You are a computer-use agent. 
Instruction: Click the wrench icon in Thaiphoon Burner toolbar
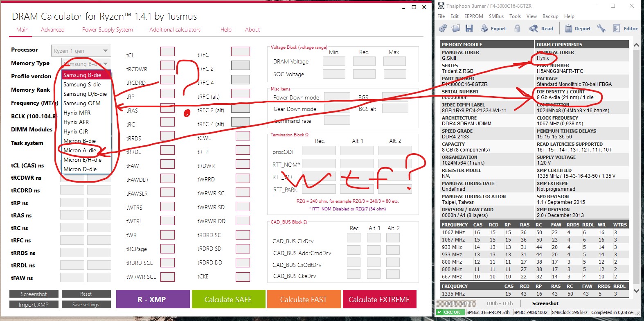tap(601, 28)
